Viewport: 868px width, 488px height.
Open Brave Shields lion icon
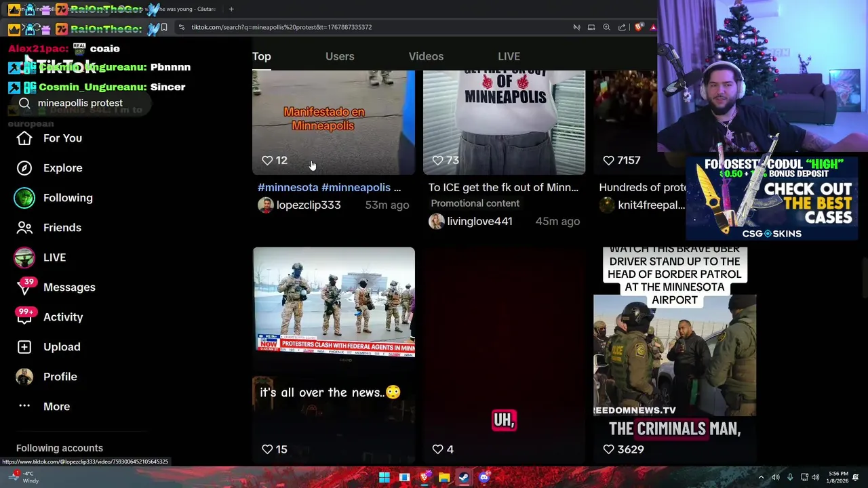(639, 27)
